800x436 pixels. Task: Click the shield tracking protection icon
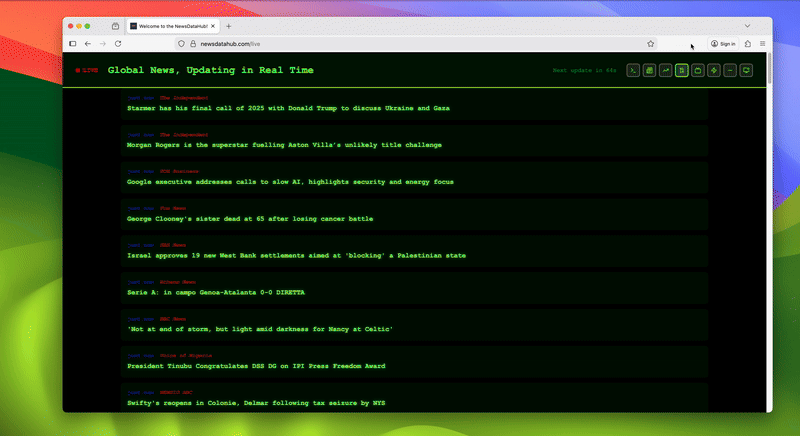[181, 44]
